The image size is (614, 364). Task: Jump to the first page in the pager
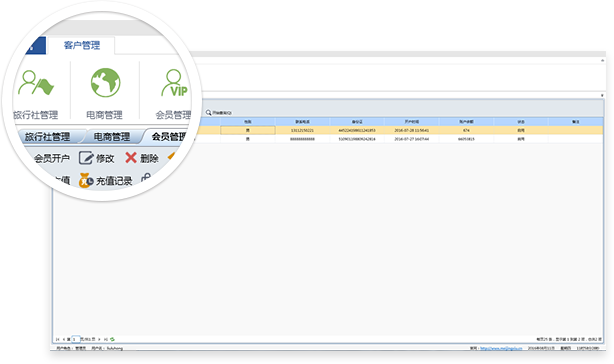click(57, 339)
